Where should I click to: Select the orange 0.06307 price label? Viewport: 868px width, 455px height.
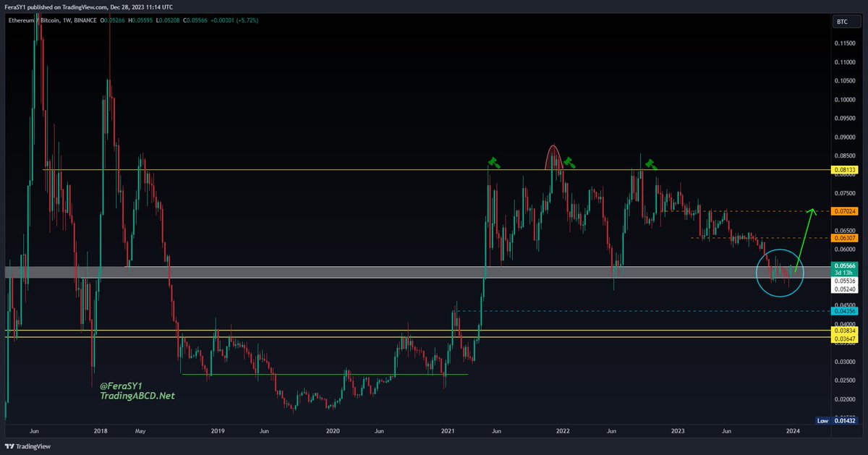pos(846,237)
